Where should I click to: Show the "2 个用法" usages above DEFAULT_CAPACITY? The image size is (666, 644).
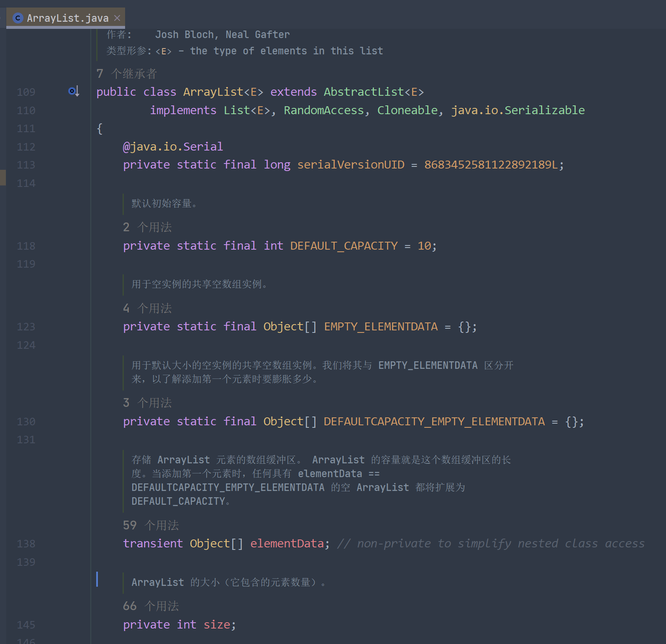tap(147, 227)
